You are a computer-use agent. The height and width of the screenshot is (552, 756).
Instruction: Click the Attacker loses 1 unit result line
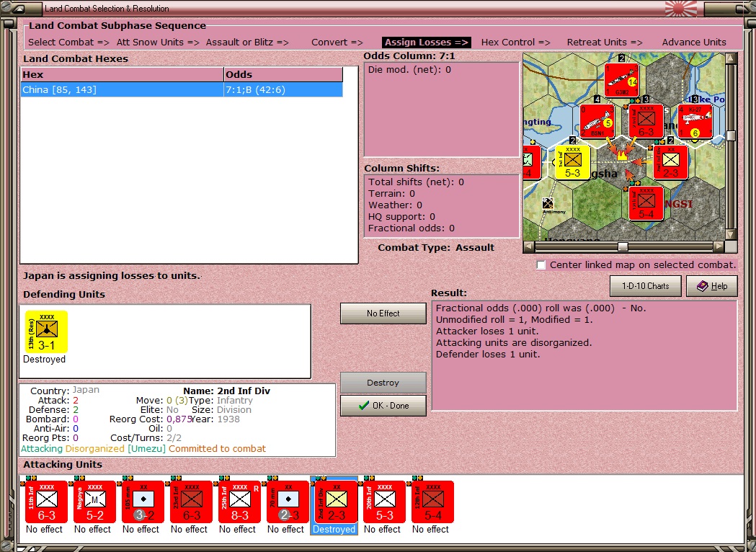click(487, 331)
